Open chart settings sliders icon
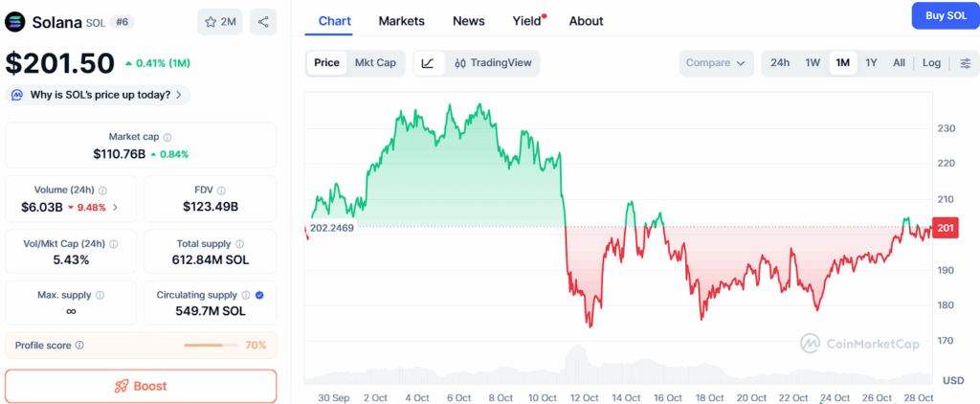The image size is (980, 404). tap(966, 63)
